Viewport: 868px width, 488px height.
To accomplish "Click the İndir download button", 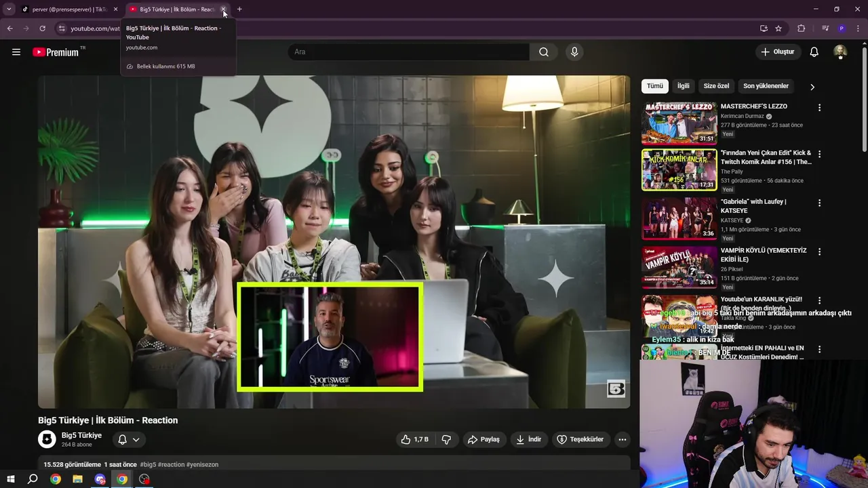I will [x=528, y=439].
